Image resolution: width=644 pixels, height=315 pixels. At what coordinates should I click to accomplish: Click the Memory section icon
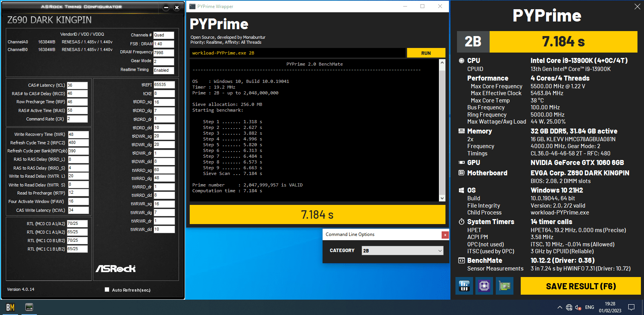tap(461, 131)
